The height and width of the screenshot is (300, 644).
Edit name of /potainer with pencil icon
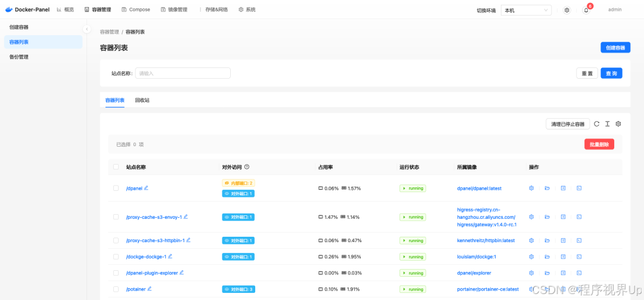[x=150, y=289]
